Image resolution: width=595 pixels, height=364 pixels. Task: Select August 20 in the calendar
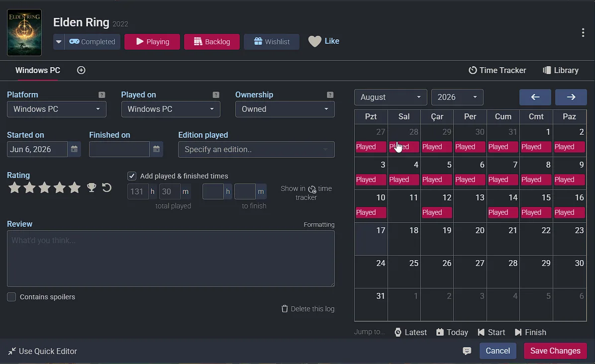tap(470, 239)
